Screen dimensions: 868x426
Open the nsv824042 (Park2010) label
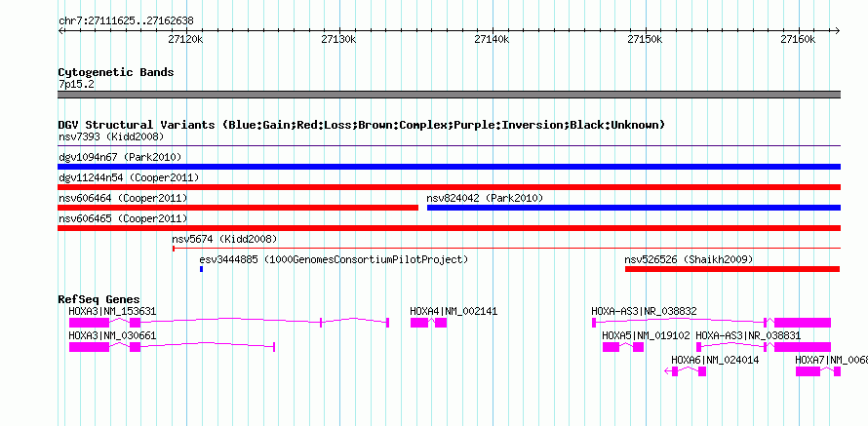(x=485, y=198)
